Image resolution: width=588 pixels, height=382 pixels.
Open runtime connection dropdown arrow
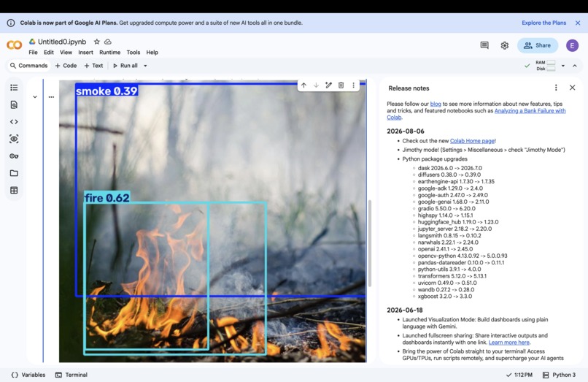coord(563,66)
